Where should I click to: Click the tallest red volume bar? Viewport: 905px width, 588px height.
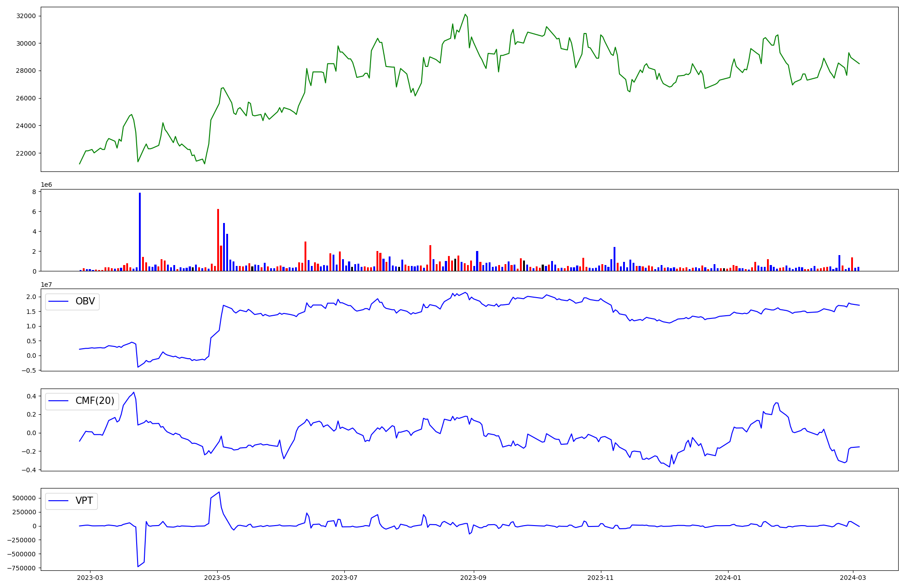[x=218, y=240]
